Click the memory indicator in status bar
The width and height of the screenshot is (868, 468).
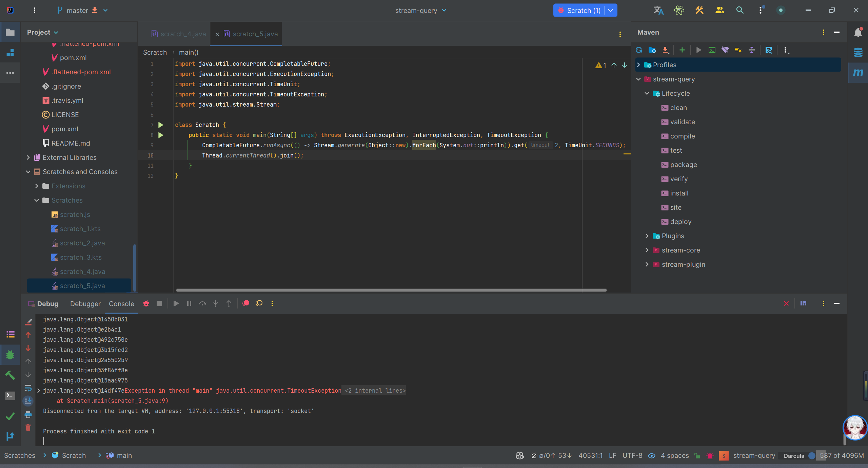[841, 455]
